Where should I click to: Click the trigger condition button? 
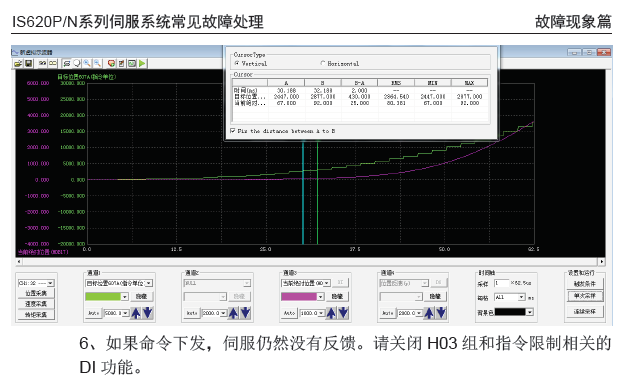[x=585, y=284]
